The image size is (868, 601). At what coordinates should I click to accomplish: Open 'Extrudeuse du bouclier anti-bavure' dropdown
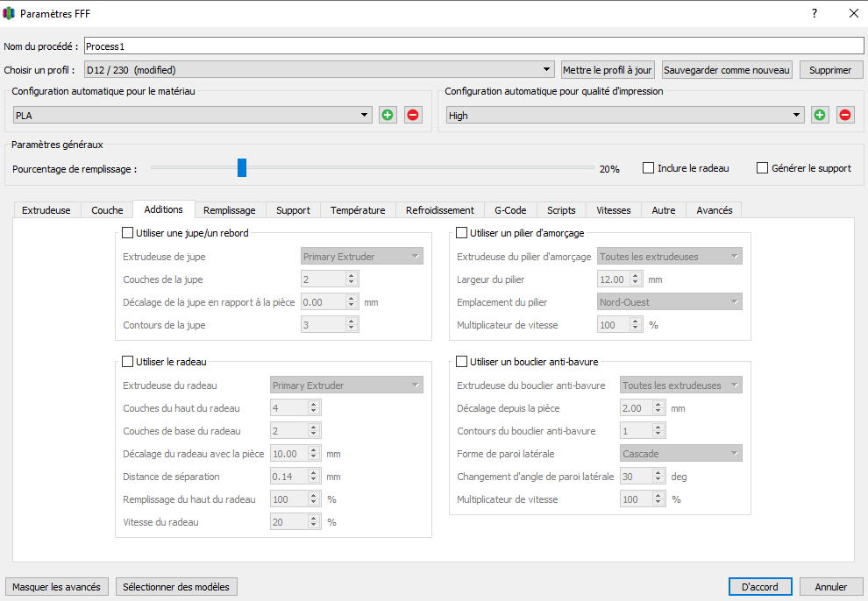coord(681,385)
